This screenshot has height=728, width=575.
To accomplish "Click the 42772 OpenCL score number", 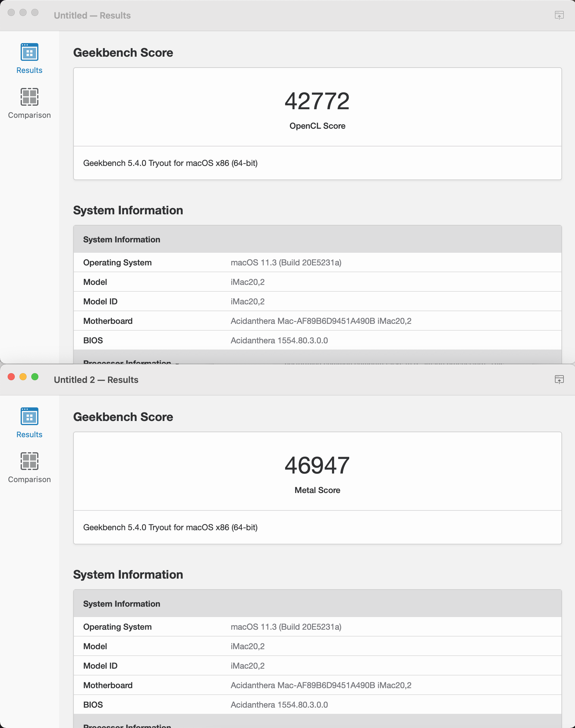I will [x=317, y=101].
